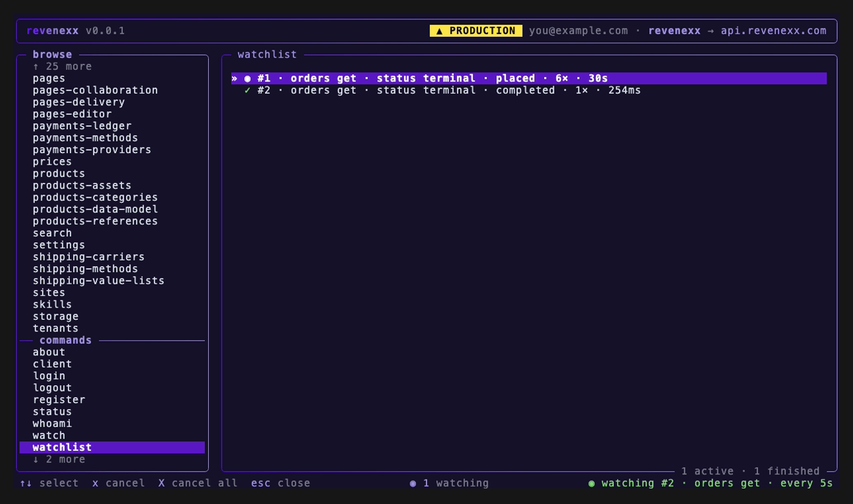Viewport: 853px width, 504px height.
Task: Click the you@example.com account text
Action: (x=578, y=31)
